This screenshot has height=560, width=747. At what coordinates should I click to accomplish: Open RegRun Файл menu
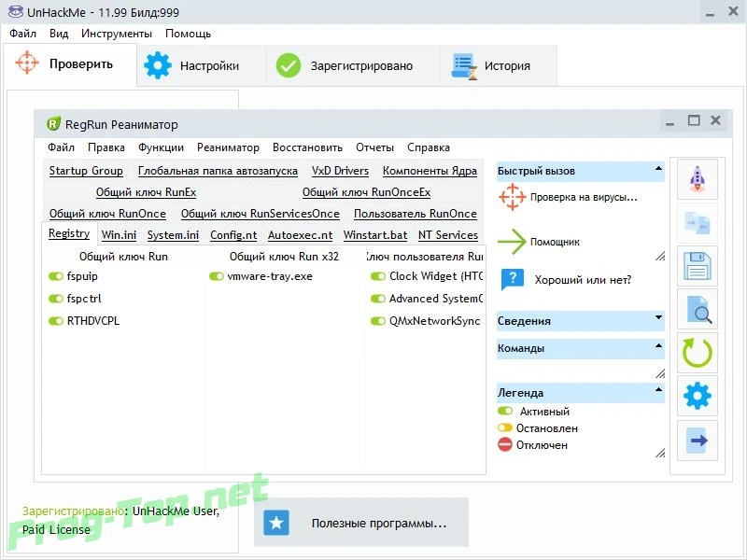point(61,147)
